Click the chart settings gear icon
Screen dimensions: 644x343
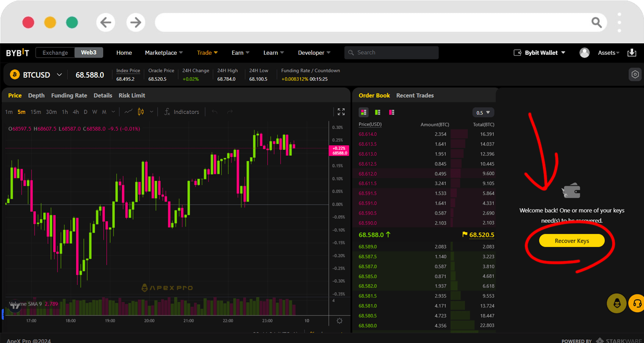point(339,321)
